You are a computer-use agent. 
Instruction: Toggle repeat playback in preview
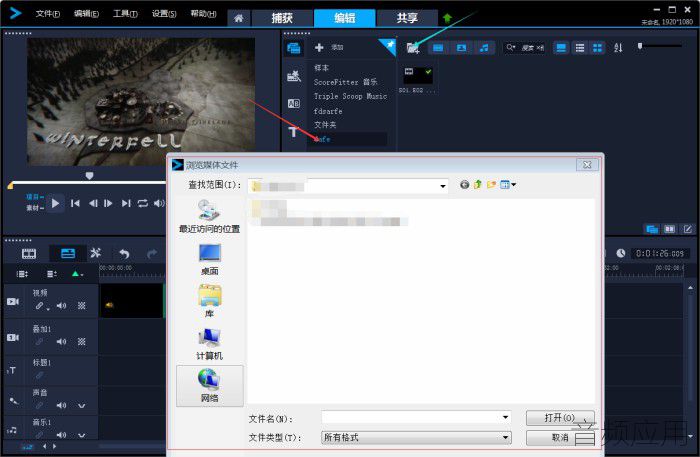click(142, 204)
